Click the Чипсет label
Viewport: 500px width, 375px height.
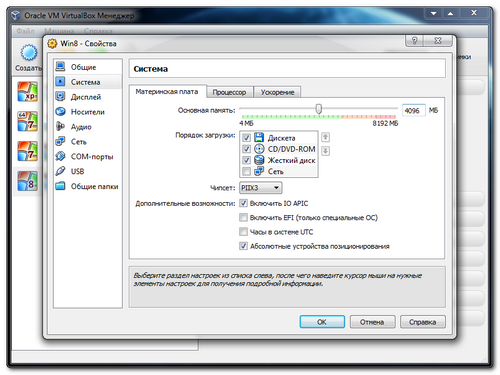(x=223, y=188)
